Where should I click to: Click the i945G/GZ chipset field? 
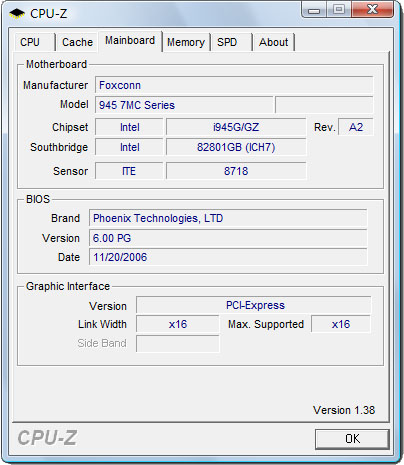tap(236, 127)
